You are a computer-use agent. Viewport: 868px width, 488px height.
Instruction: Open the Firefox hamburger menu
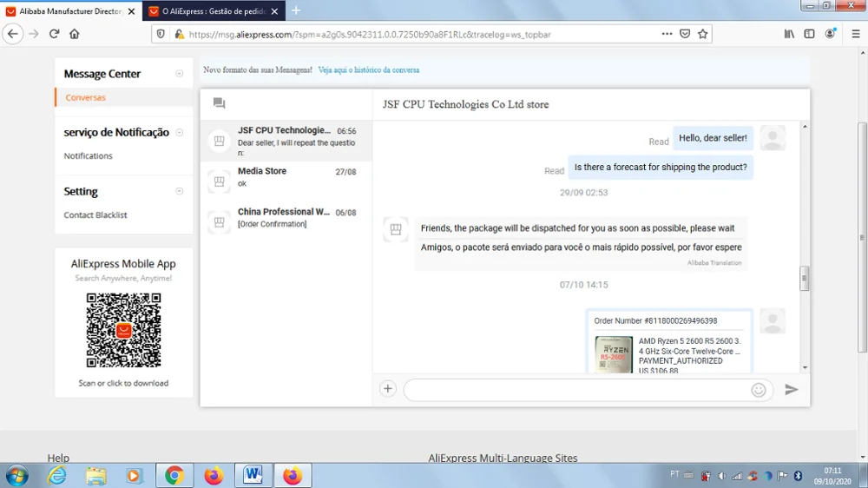[x=856, y=34]
